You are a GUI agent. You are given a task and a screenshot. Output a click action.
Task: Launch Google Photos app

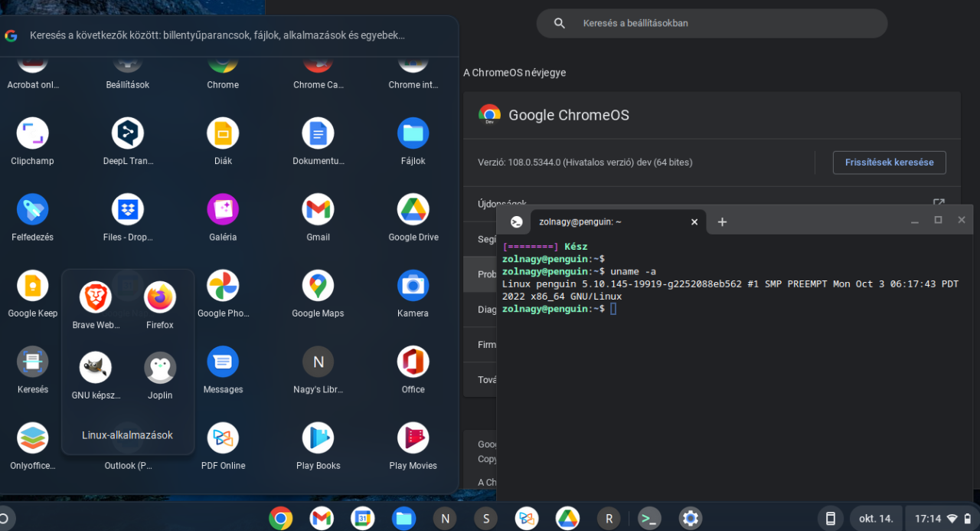coord(223,286)
